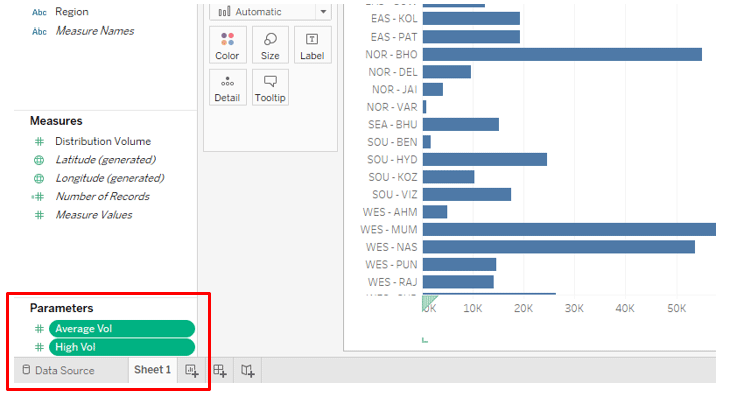Image resolution: width=738 pixels, height=404 pixels.
Task: Click the hash icon beside High Vol
Action: 39,347
